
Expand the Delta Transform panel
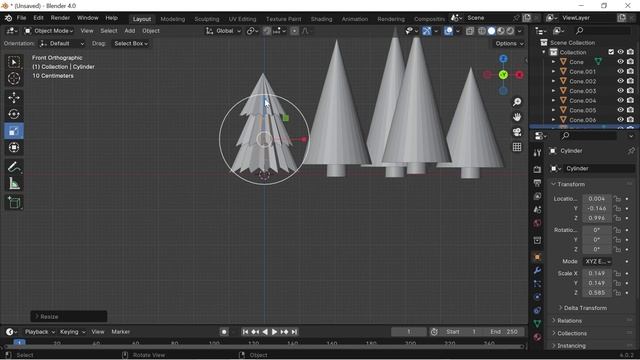coord(585,308)
